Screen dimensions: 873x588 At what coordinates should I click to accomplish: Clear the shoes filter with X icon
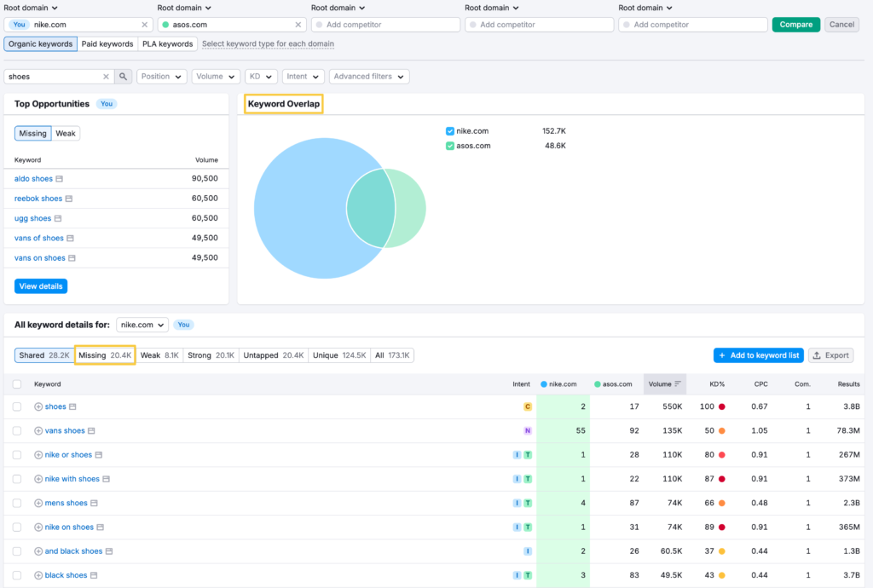106,77
